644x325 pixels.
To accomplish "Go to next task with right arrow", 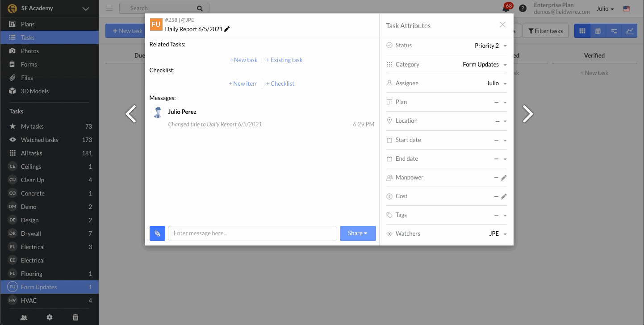I will [x=527, y=114].
